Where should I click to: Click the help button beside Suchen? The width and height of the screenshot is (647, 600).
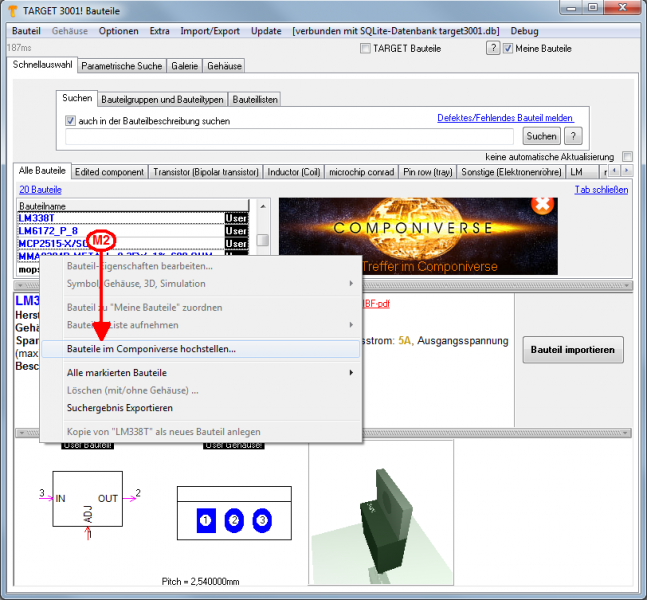pyautogui.click(x=573, y=136)
